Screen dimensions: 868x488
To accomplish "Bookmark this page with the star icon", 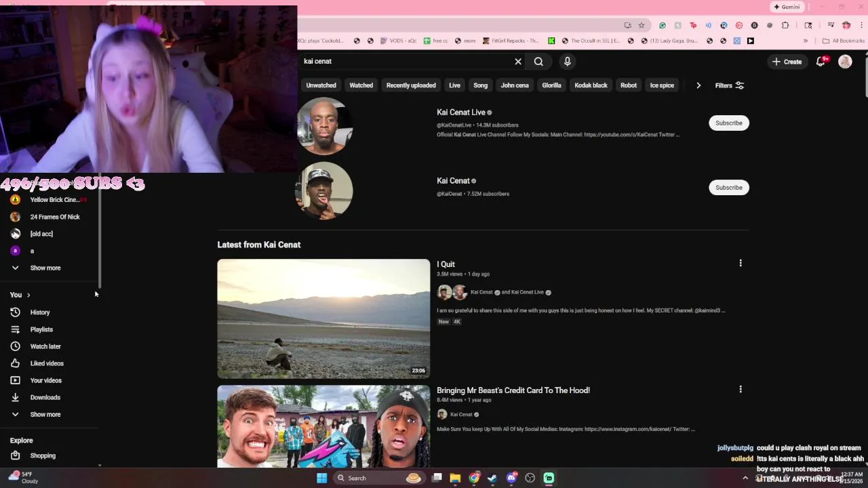I will click(x=642, y=25).
